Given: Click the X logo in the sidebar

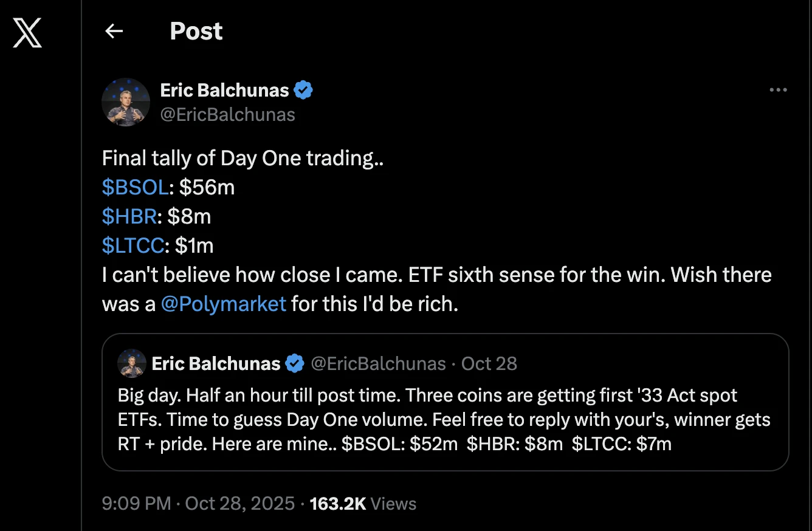Looking at the screenshot, I should point(27,33).
